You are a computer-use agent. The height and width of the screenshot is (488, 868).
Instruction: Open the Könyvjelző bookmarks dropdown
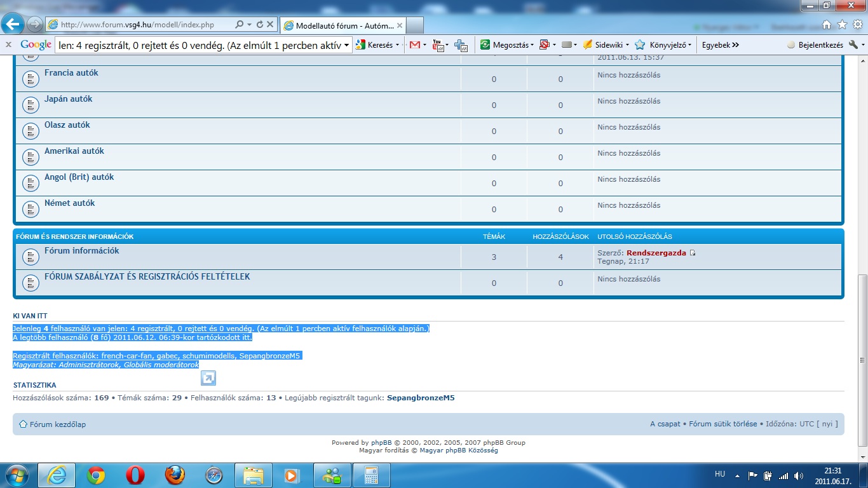pyautogui.click(x=672, y=45)
